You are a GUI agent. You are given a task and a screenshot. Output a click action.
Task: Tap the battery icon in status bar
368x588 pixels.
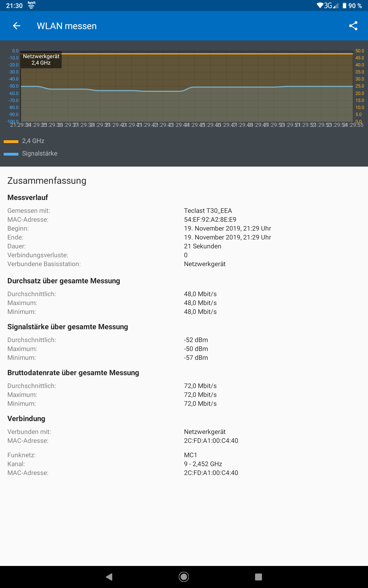(344, 6)
